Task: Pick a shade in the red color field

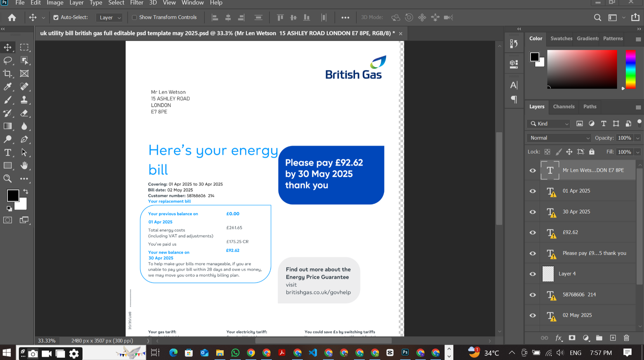Action: pos(582,69)
